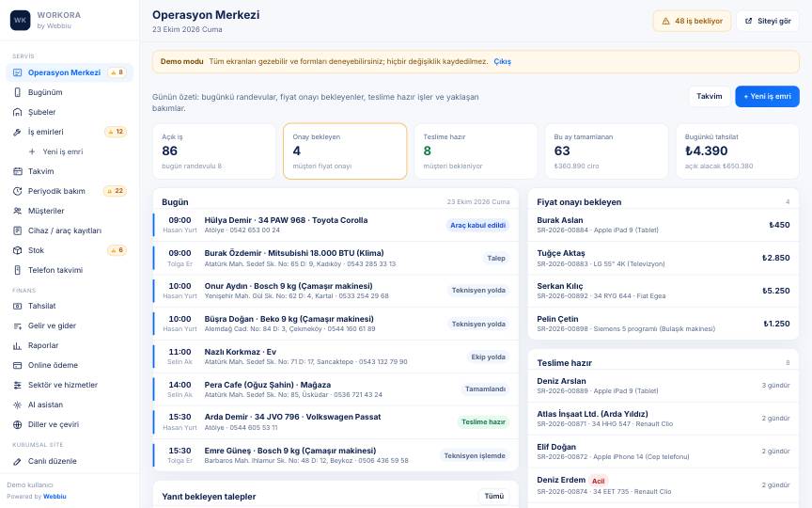The height and width of the screenshot is (508, 812).
Task: Click the Telefon takvimi icon
Action: pos(17,270)
